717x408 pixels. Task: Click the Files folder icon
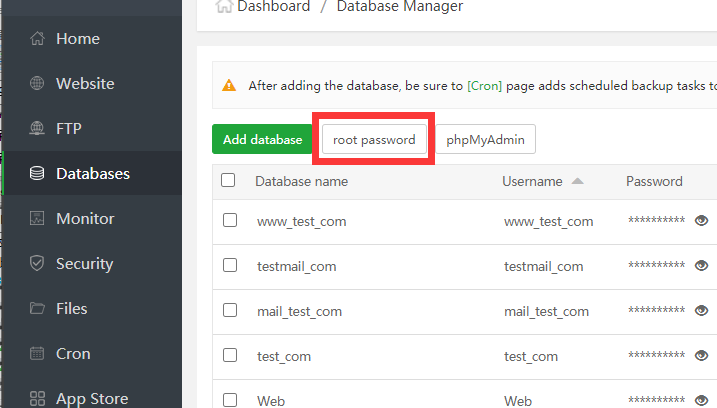[x=37, y=308]
